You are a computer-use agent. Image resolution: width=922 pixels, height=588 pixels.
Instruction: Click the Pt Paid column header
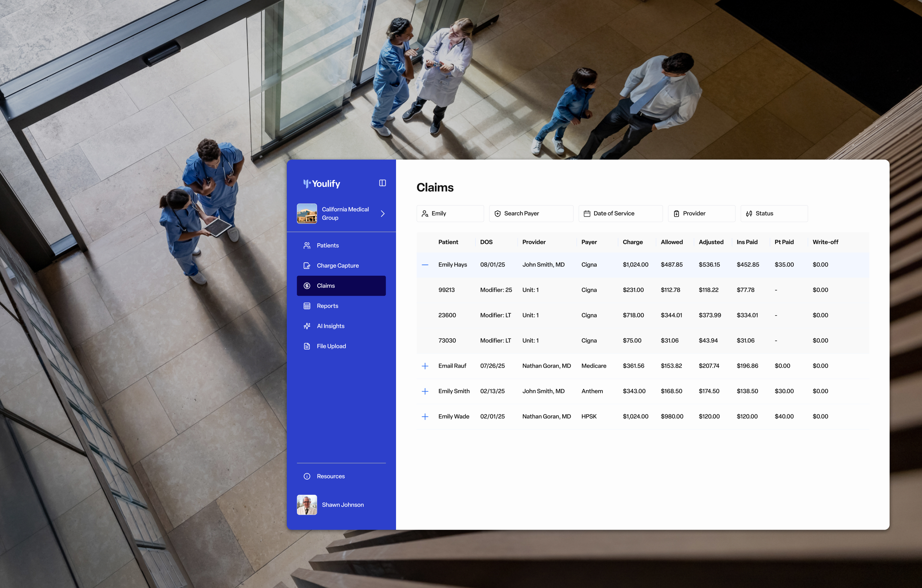click(x=784, y=242)
